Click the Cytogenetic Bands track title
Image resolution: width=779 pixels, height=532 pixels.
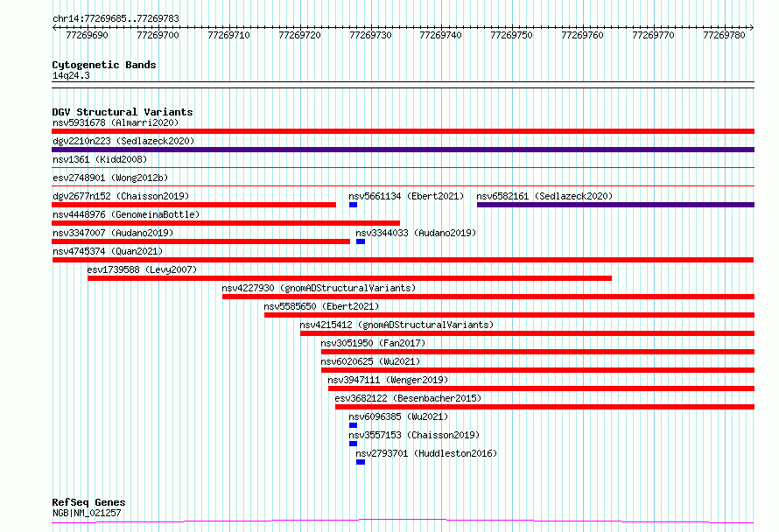point(104,65)
